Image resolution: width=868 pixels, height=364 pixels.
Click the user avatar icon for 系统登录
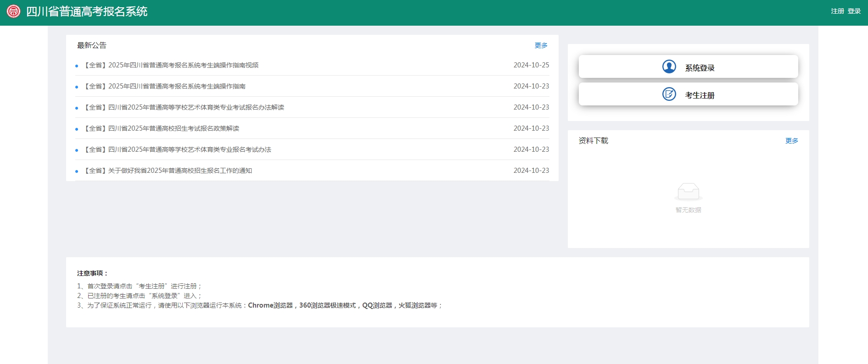click(x=669, y=67)
